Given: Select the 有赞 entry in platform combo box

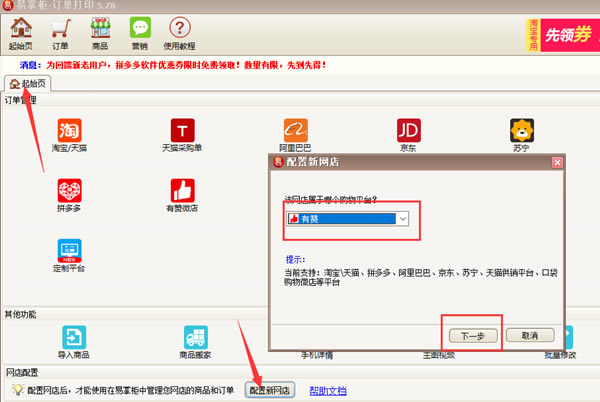Looking at the screenshot, I should (x=341, y=219).
